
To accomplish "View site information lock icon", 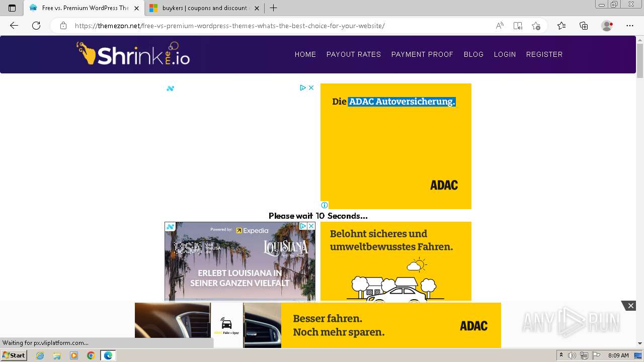I will 63,26.
